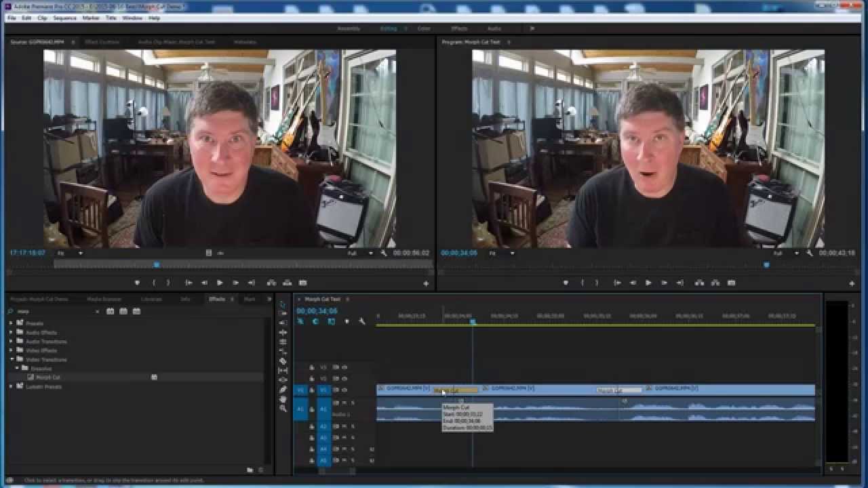
Task: Click Extract button in Program monitor
Action: coord(715,283)
